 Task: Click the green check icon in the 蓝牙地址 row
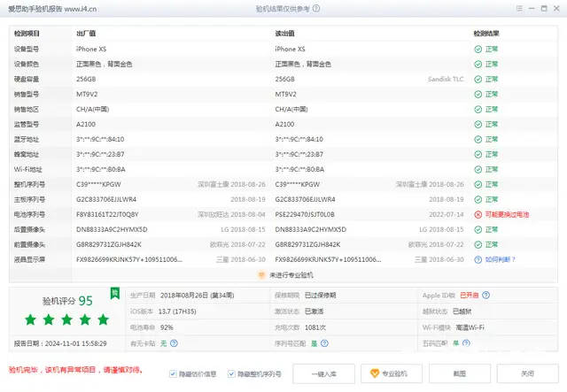[478, 140]
